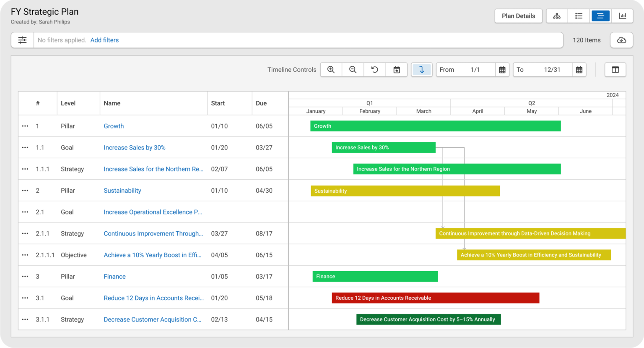Open options menu for Reduce 12 Days in Accounts Receivable
The width and height of the screenshot is (644, 348).
[25, 298]
